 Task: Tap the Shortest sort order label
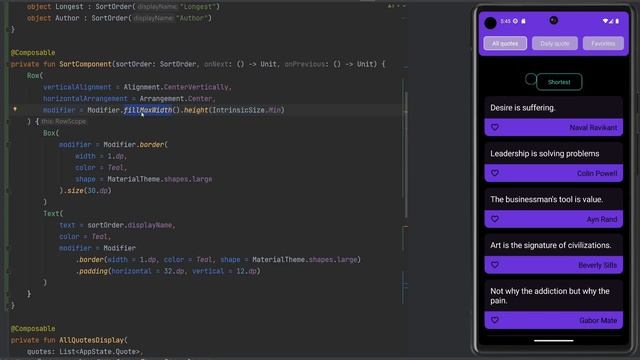coord(559,82)
